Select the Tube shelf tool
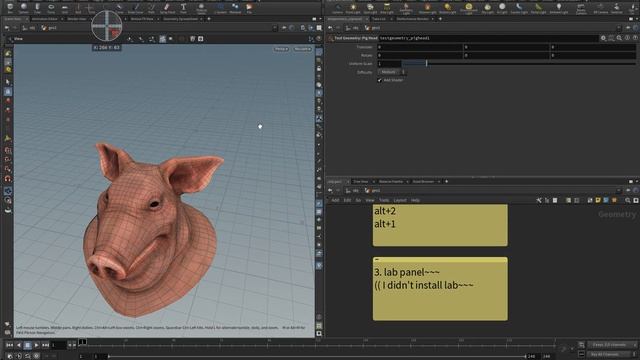 [37, 8]
